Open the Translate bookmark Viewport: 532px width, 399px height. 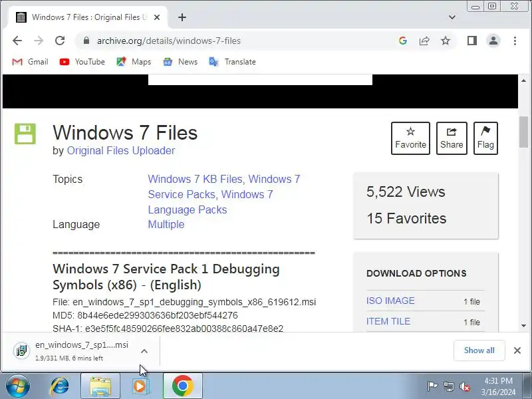tap(232, 62)
